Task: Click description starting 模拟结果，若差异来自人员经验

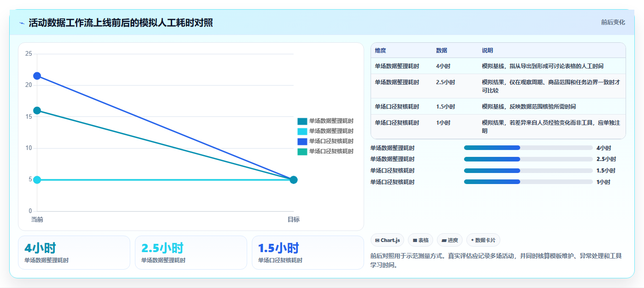Action: pos(551,127)
